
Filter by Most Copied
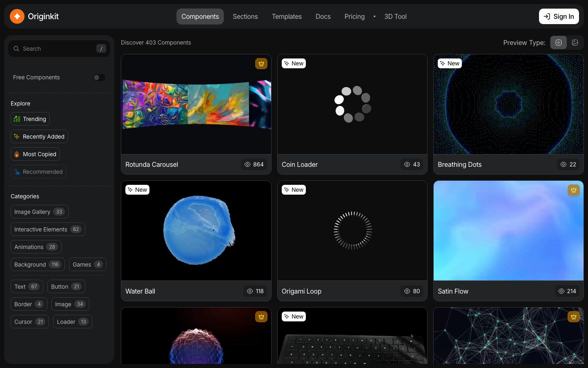pos(35,154)
